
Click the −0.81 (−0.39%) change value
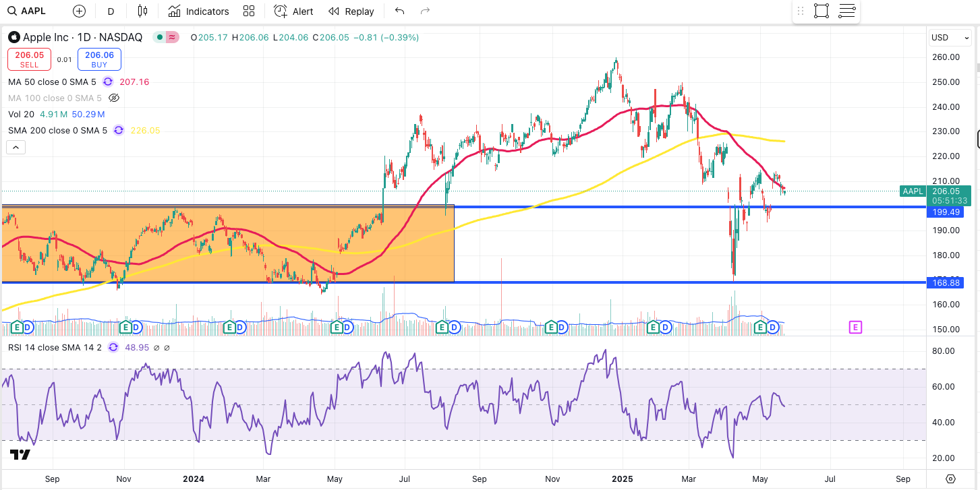385,38
